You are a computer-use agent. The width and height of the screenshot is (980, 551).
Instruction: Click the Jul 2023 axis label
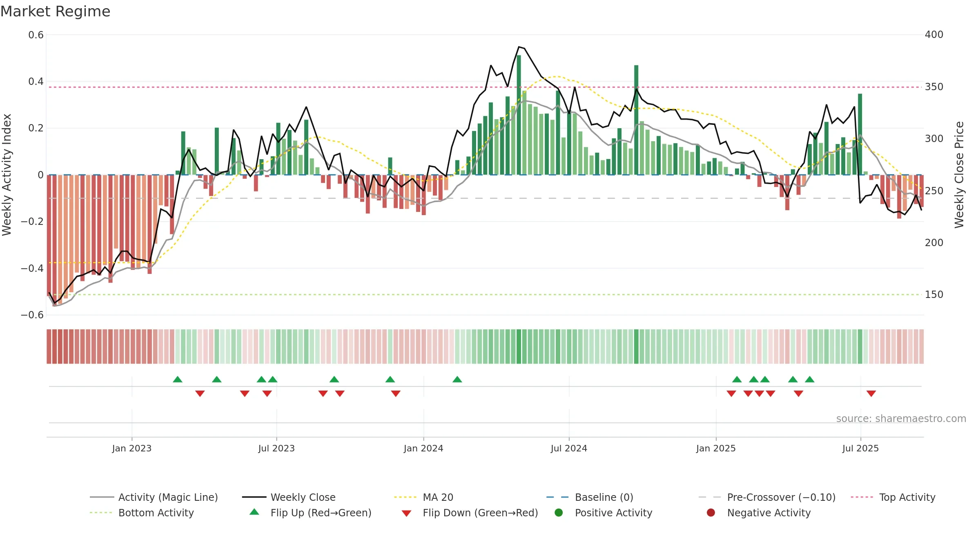(x=276, y=448)
